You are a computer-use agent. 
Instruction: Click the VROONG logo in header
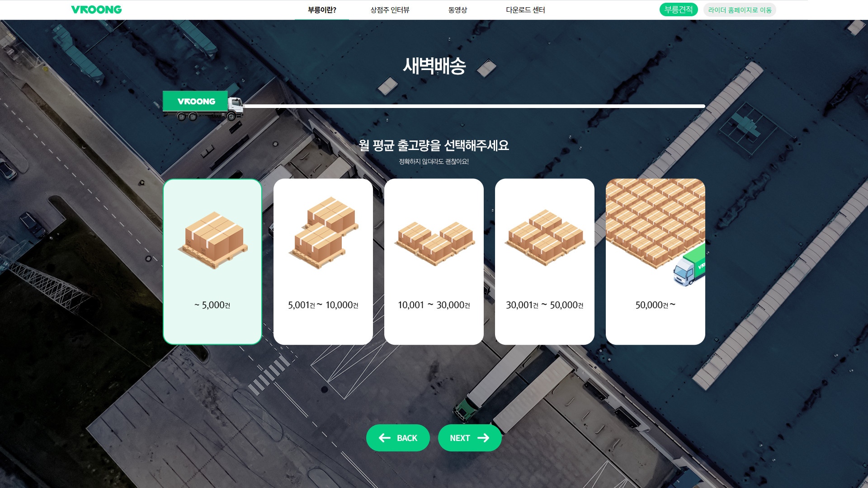click(x=96, y=9)
